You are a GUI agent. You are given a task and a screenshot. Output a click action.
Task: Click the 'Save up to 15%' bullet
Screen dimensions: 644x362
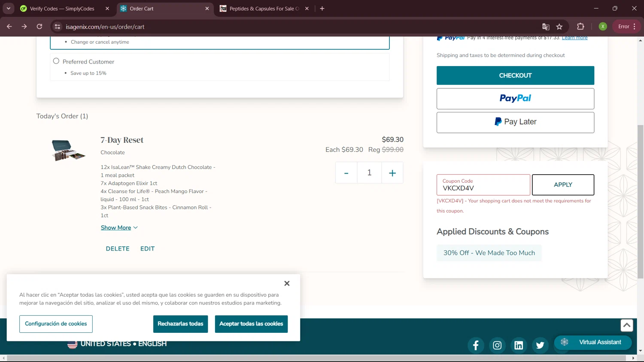point(88,73)
